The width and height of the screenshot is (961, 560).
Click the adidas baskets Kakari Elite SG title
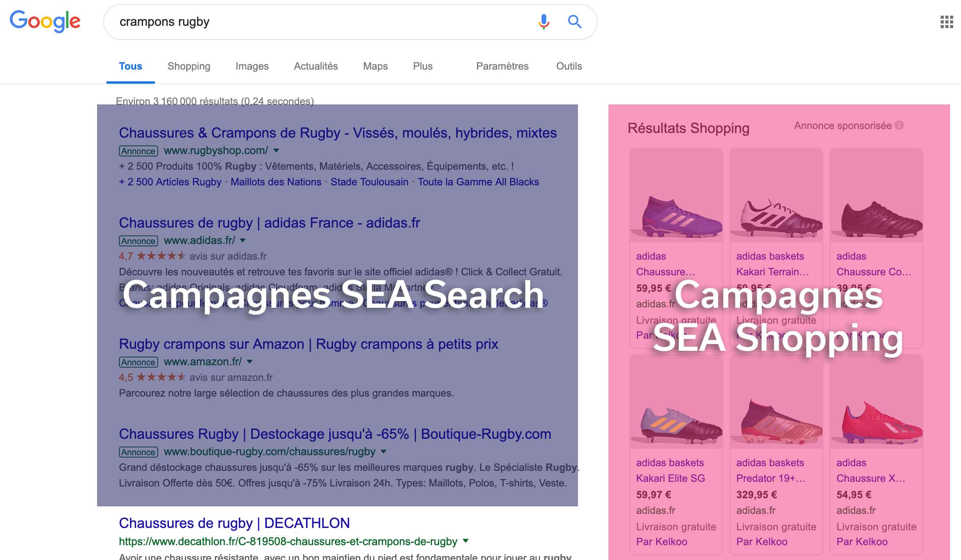tap(671, 470)
